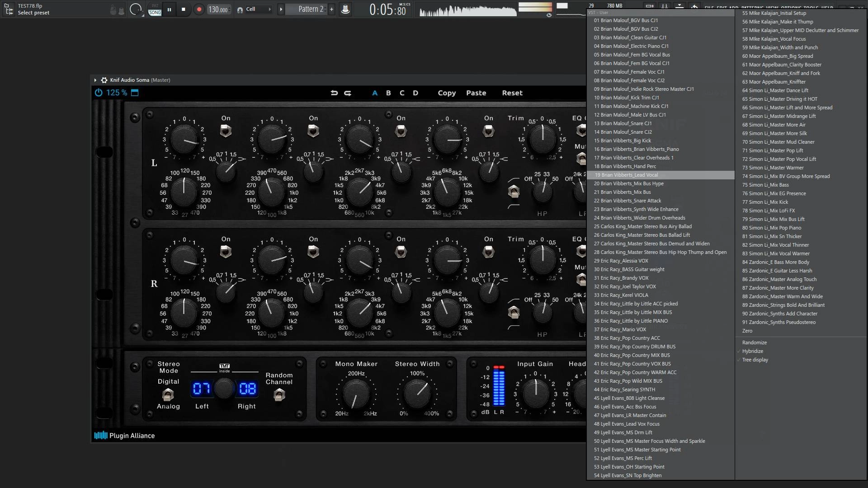Select settings bank A

[375, 93]
